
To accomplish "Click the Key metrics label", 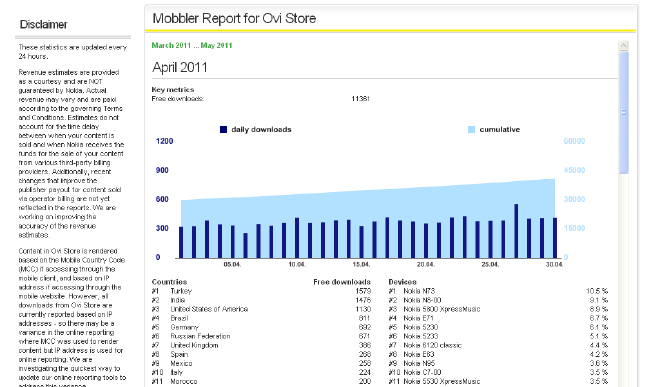I will click(173, 90).
